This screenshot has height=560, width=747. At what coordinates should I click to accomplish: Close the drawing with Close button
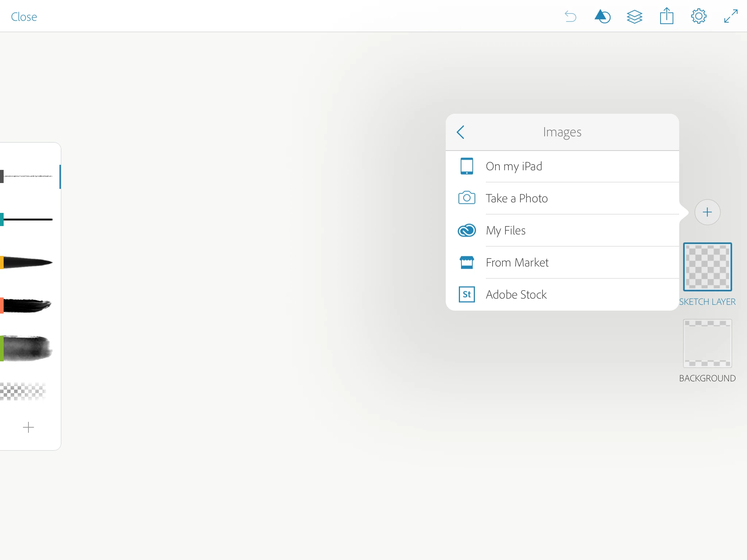24,17
